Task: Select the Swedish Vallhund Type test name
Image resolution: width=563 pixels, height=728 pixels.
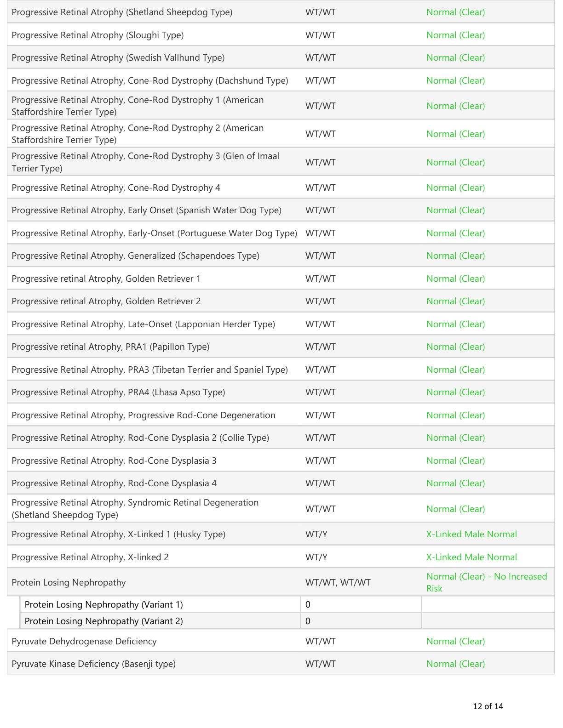Action: (118, 57)
